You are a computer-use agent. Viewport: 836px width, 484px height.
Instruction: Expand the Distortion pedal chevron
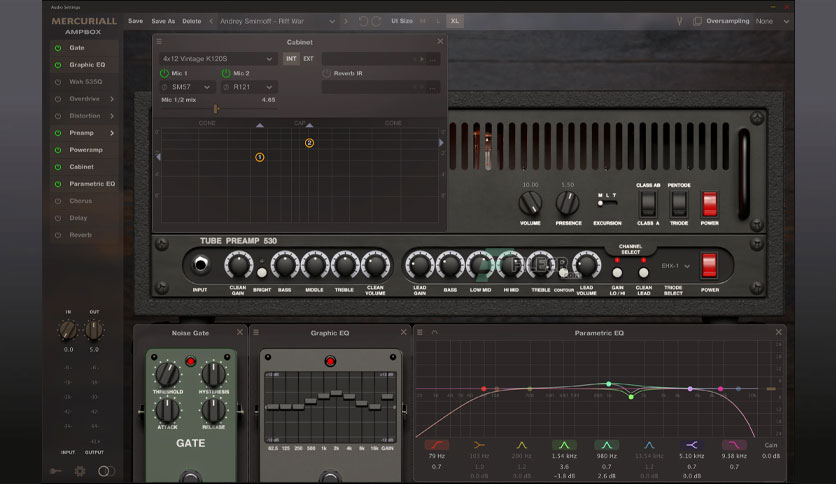pyautogui.click(x=112, y=116)
